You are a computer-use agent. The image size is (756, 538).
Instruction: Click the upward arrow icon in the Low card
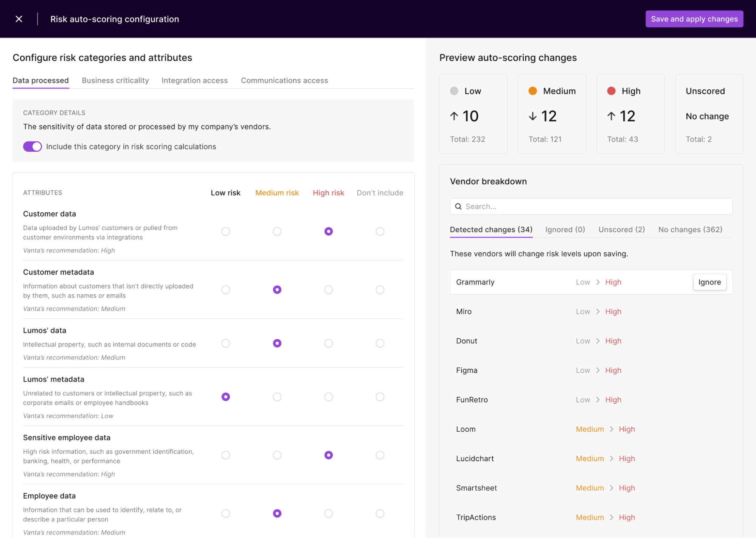[x=454, y=116]
